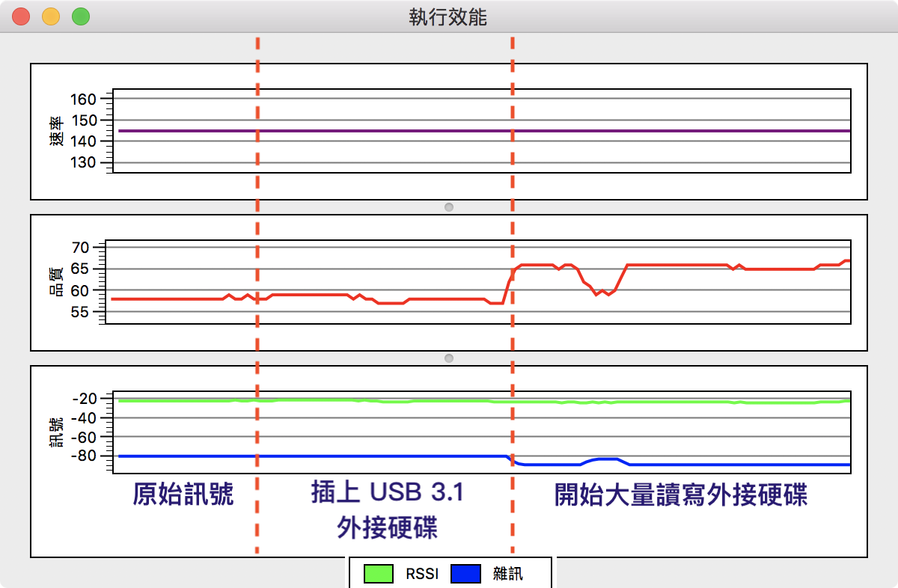This screenshot has width=898, height=588.
Task: Click the 雜訊 text in the legend
Action: pyautogui.click(x=508, y=575)
